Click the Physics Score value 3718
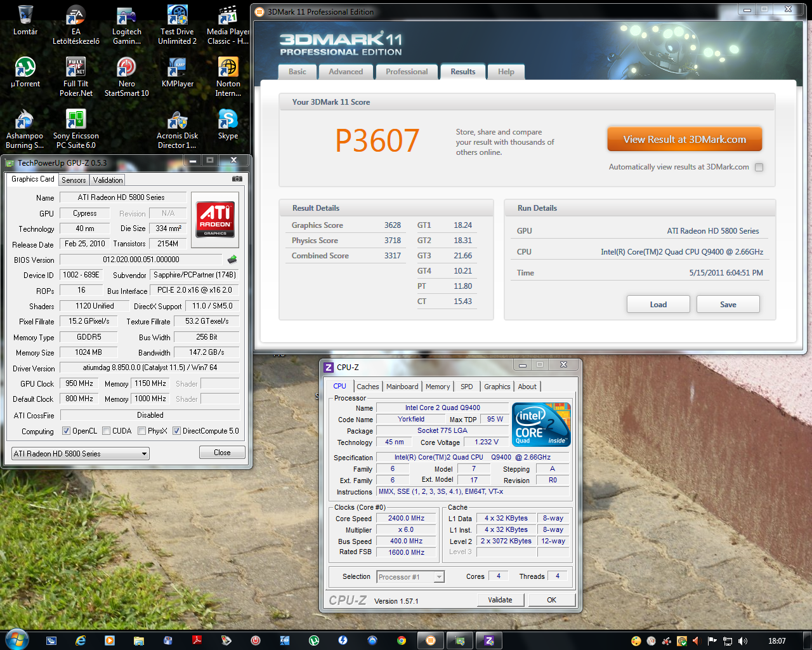The height and width of the screenshot is (650, 812). (x=393, y=241)
